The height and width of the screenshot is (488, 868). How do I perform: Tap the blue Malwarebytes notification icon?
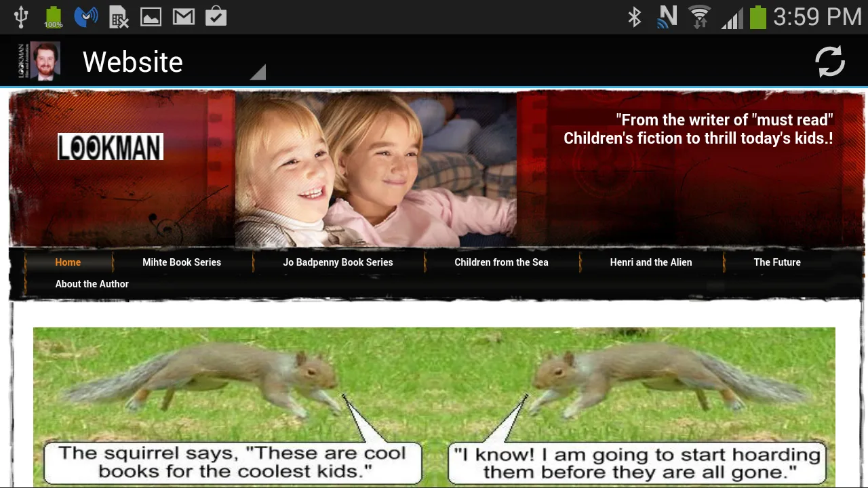click(85, 16)
